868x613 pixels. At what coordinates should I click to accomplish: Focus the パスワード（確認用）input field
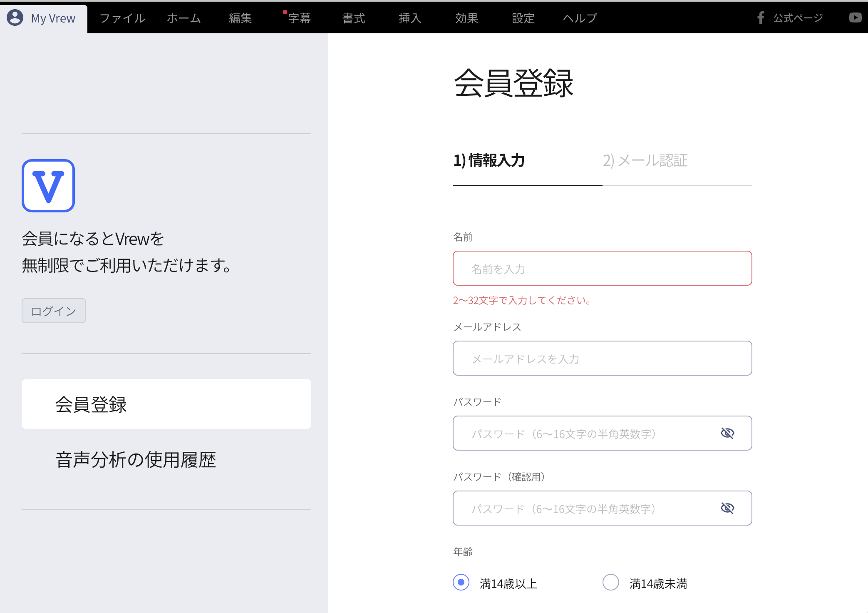603,508
